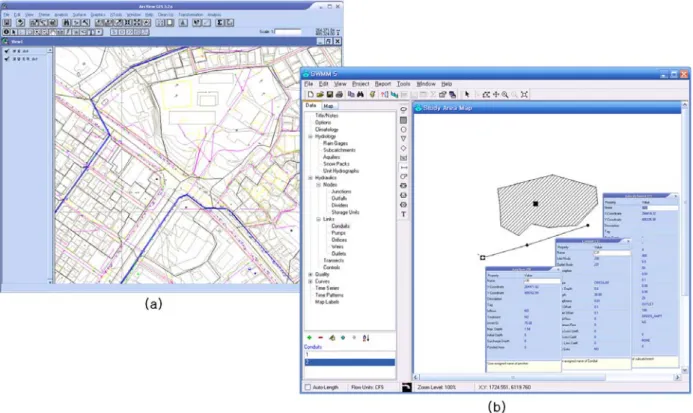Collapse the Hydrology tree node
The height and width of the screenshot is (413, 693).
coord(310,137)
